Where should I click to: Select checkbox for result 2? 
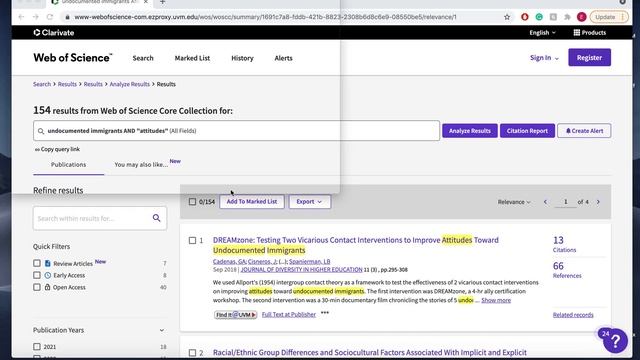[192, 353]
